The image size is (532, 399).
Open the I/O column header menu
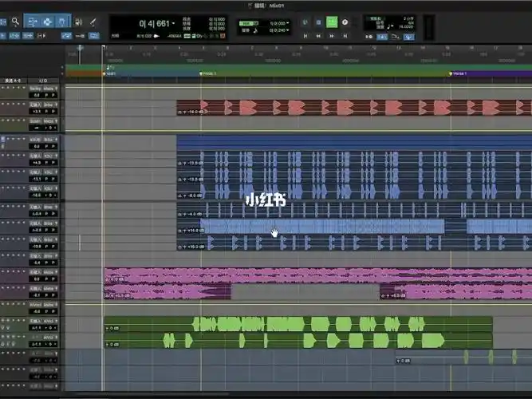43,81
